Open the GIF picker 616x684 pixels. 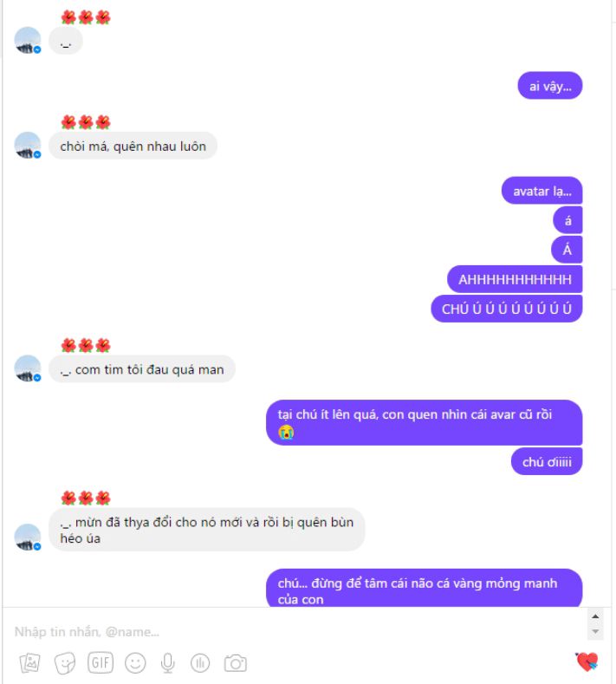tap(101, 663)
